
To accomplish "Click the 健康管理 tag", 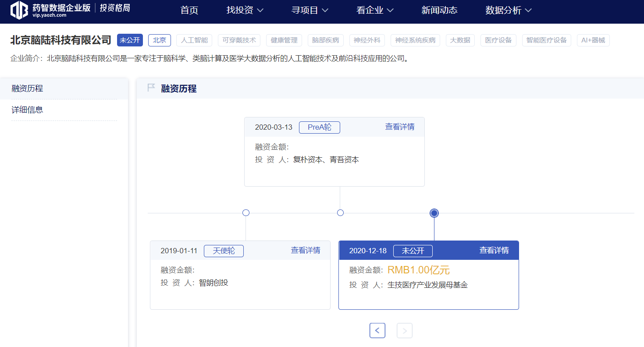I will tap(284, 40).
